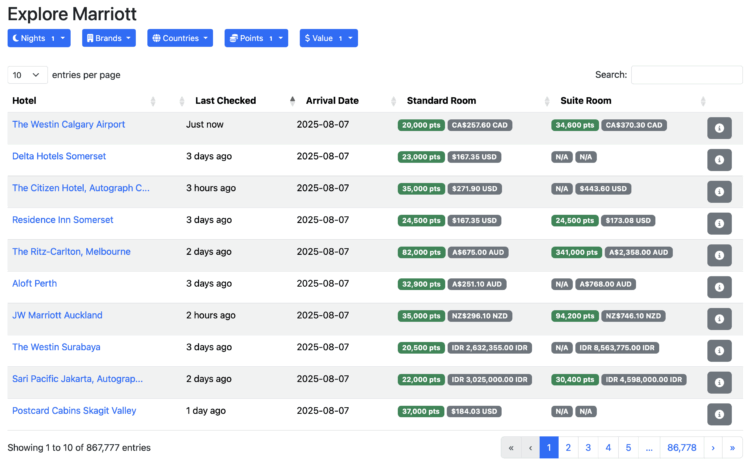Jump to last page 86,778

(681, 448)
